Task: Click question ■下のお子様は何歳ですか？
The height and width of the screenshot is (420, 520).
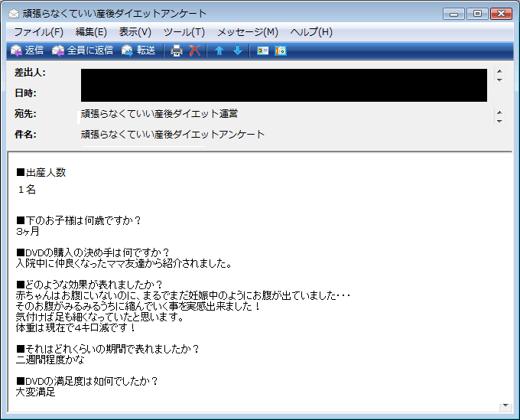Action: pyautogui.click(x=79, y=220)
